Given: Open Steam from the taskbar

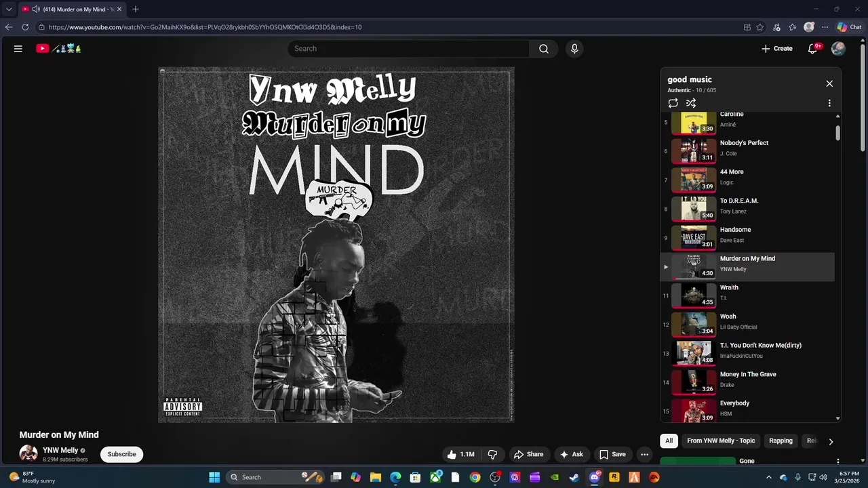Looking at the screenshot, I should coord(574,477).
